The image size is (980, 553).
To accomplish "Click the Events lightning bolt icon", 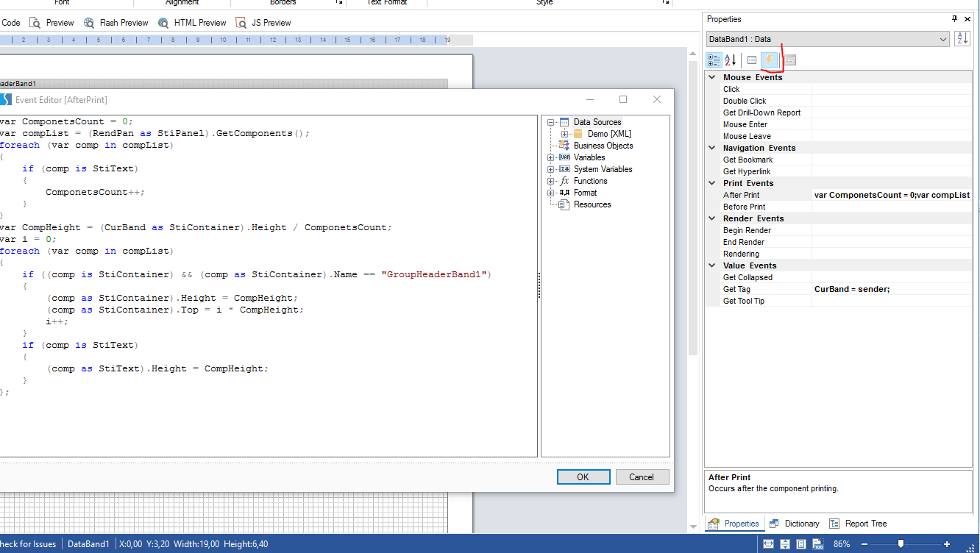I will pos(770,60).
